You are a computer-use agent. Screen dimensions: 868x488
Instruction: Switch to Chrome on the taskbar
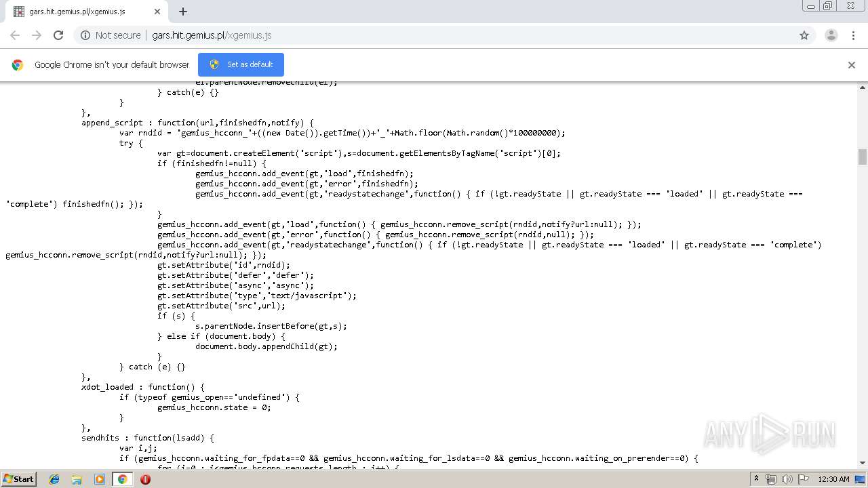(x=123, y=479)
